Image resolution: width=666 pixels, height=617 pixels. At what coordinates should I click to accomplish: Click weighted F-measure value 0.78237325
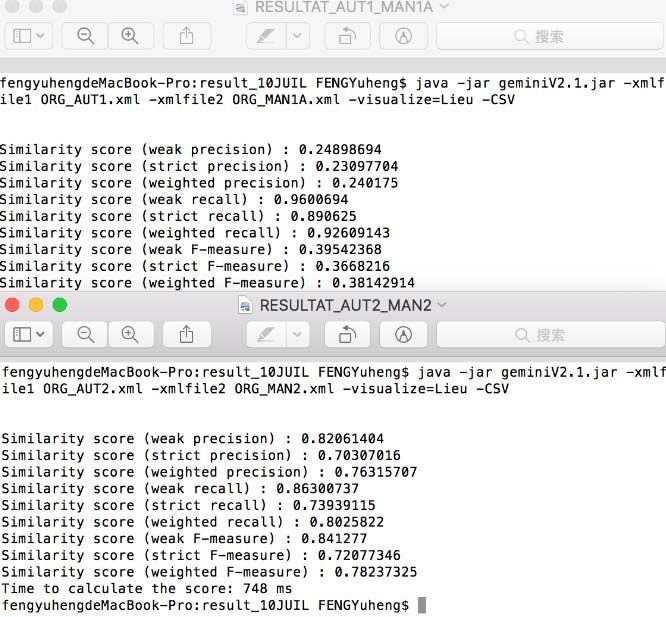(x=375, y=572)
